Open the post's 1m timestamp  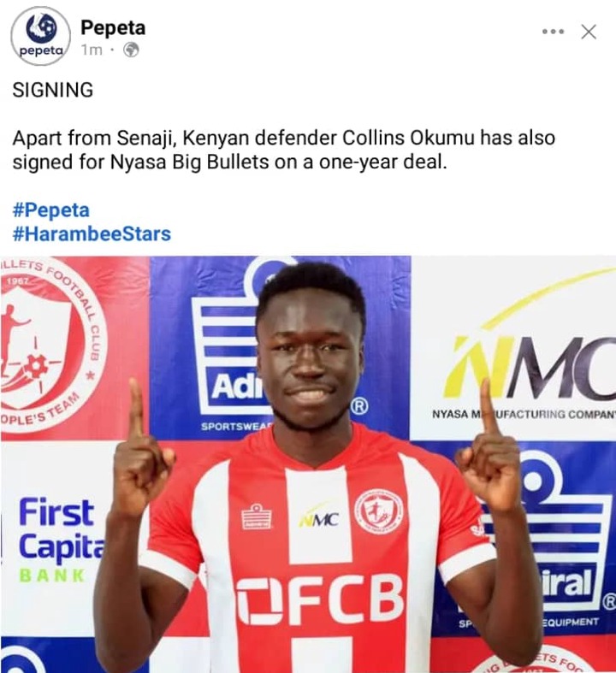92,50
